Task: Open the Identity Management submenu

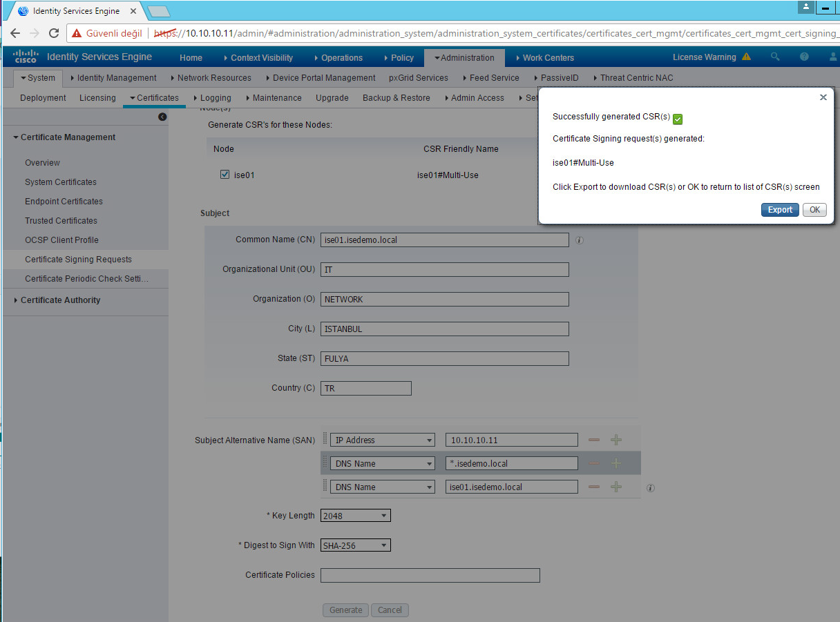Action: click(x=114, y=78)
